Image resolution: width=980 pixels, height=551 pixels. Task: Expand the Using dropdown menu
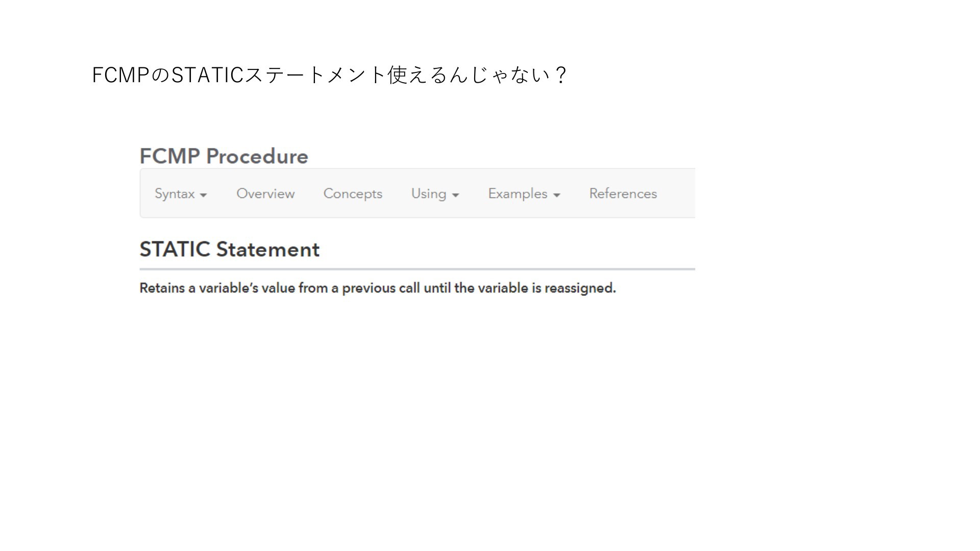tap(435, 194)
